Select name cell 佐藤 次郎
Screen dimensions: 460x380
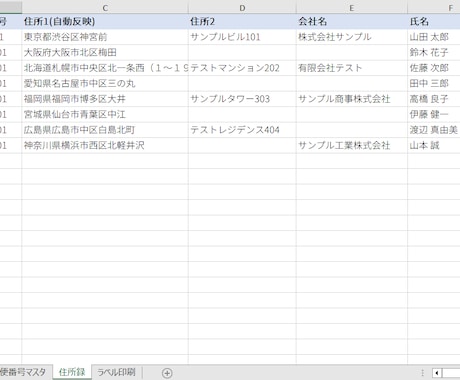tap(434, 68)
